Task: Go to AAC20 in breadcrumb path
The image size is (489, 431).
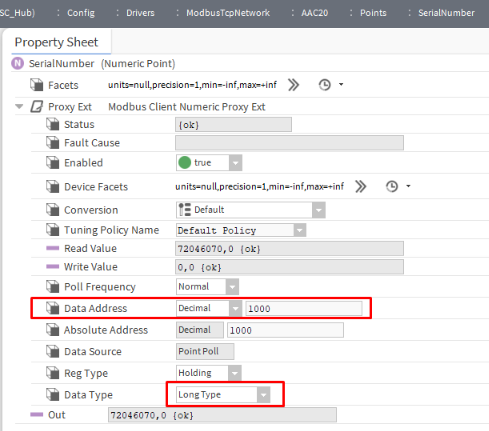Action: 315,13
